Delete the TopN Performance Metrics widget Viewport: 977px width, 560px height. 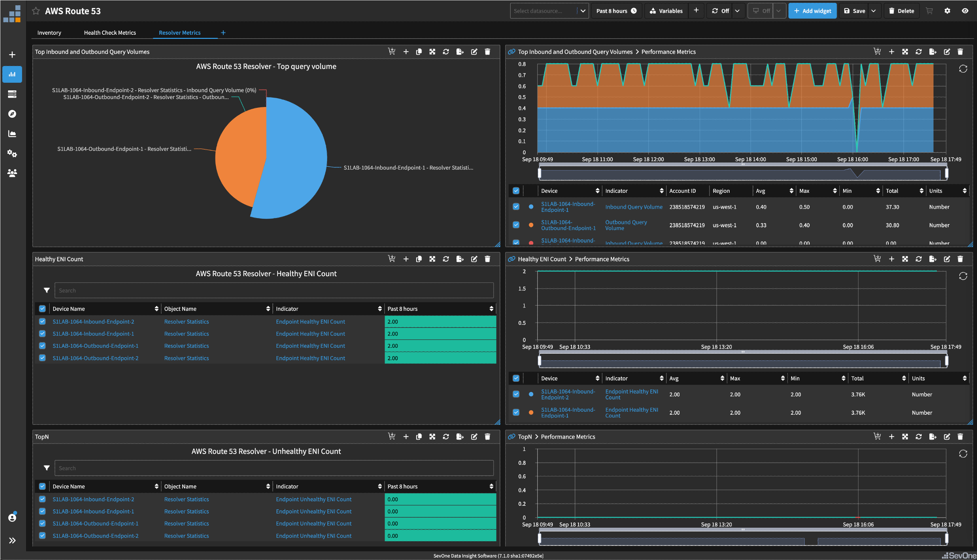[x=960, y=437]
